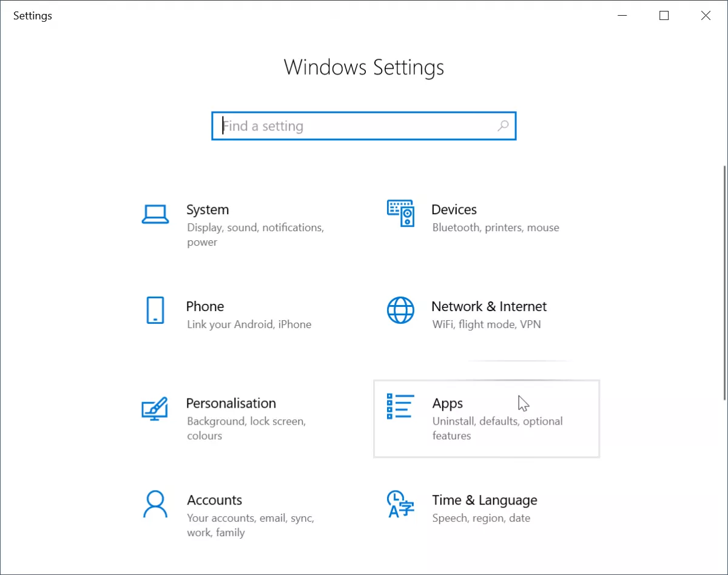Open the Devices category heading
The width and height of the screenshot is (728, 575).
(454, 210)
